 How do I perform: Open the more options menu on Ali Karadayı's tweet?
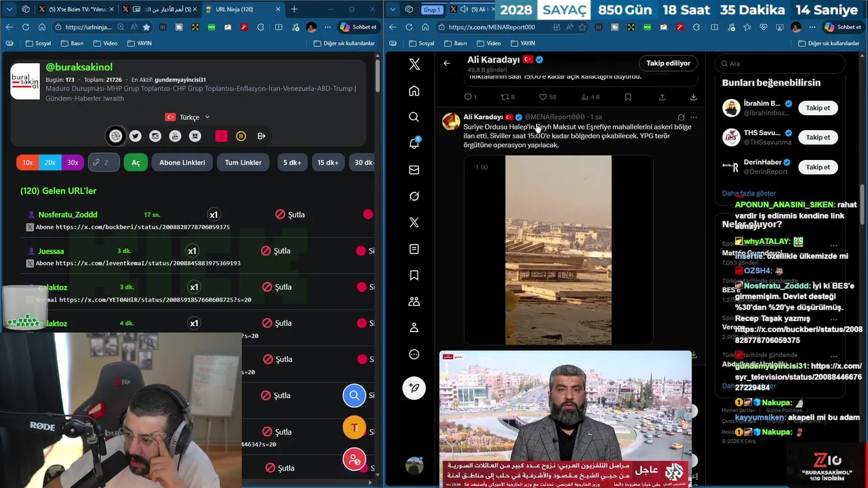point(693,117)
